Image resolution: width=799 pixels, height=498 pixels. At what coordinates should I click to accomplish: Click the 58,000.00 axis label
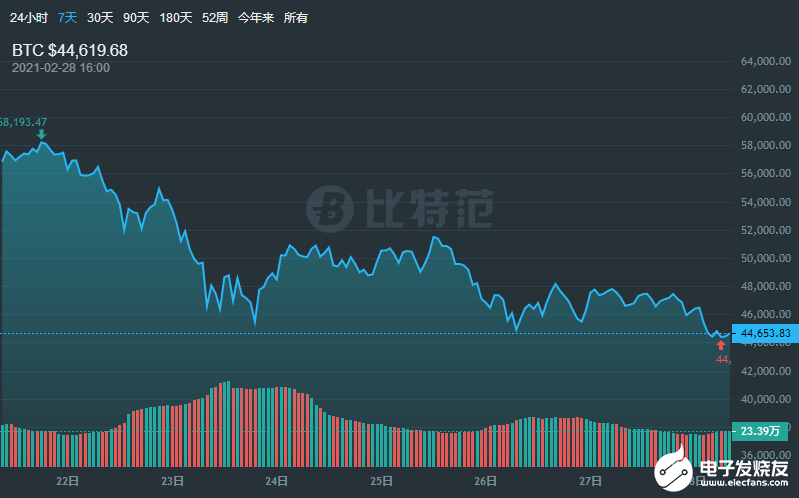pyautogui.click(x=766, y=145)
